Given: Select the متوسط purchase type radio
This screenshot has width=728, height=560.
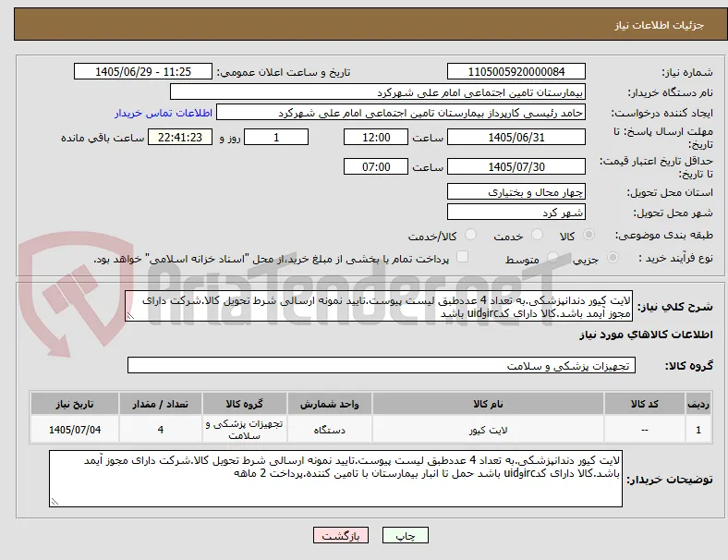Looking at the screenshot, I should (x=552, y=257).
